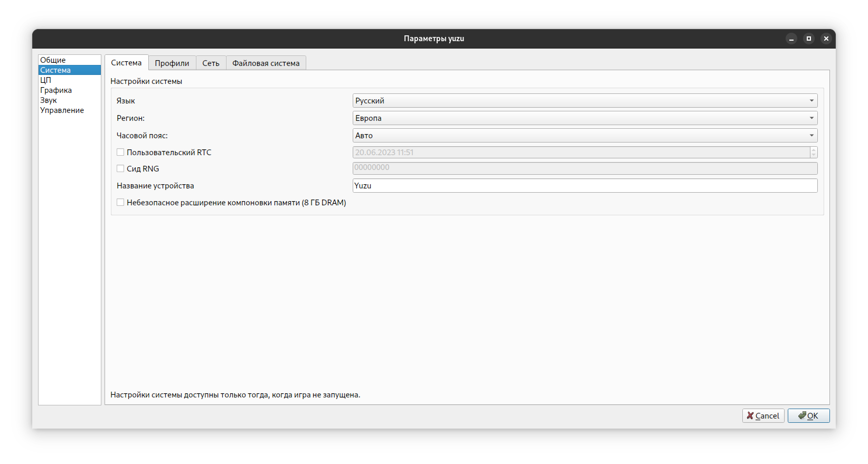The width and height of the screenshot is (868, 464).
Task: Click the Название устройства label
Action: (155, 186)
